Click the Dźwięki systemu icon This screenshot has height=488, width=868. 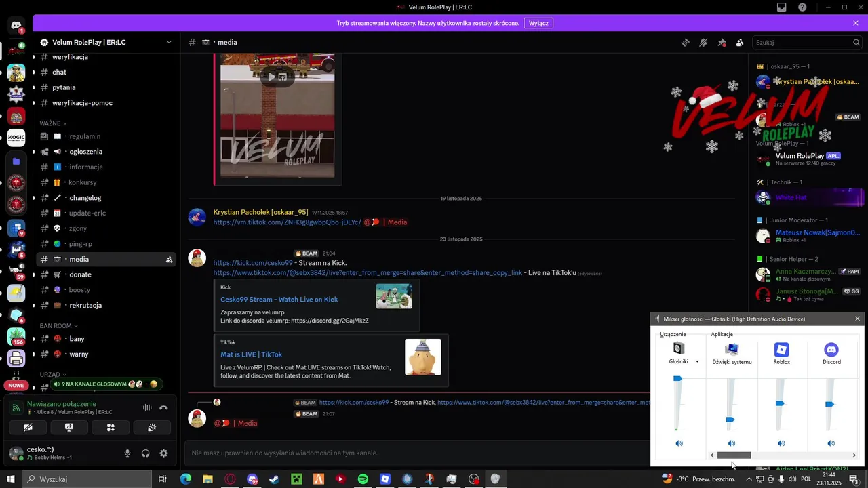[x=732, y=350]
